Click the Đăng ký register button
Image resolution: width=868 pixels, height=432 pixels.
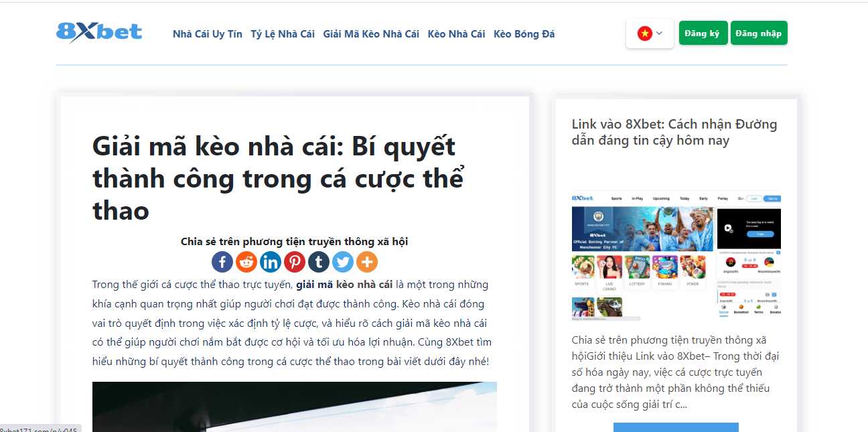[703, 33]
